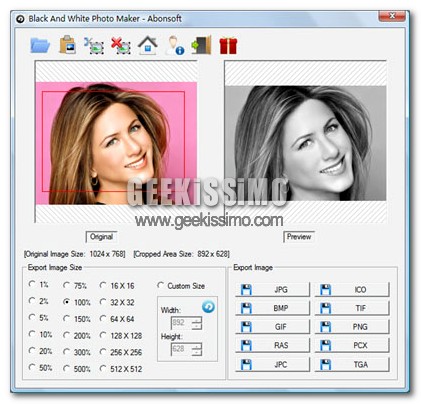This screenshot has width=421, height=404.
Task: Open the home page icon
Action: click(148, 45)
